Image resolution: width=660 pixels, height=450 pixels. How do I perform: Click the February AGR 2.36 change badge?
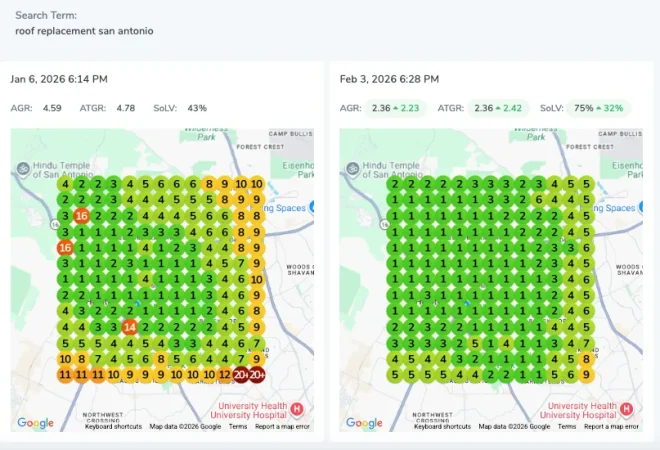click(x=395, y=108)
